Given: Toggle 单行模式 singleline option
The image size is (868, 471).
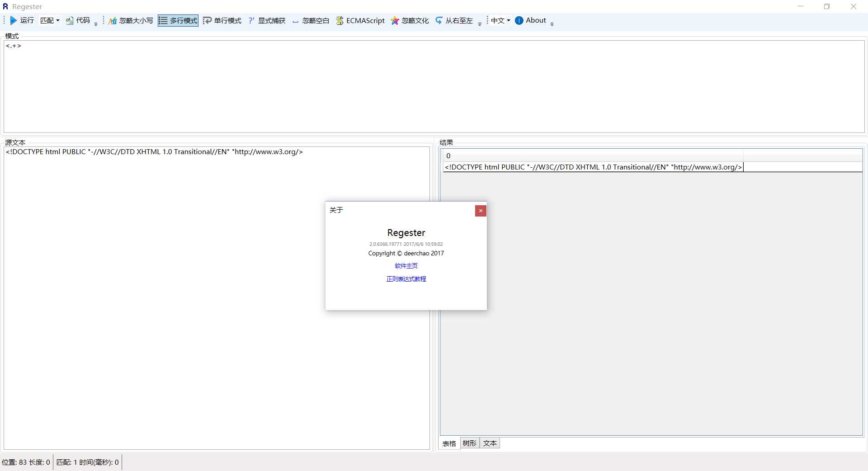Looking at the screenshot, I should 222,20.
